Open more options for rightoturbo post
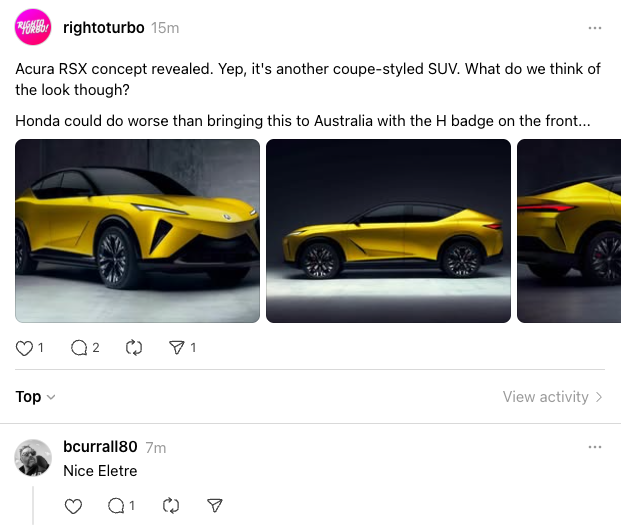 595,28
